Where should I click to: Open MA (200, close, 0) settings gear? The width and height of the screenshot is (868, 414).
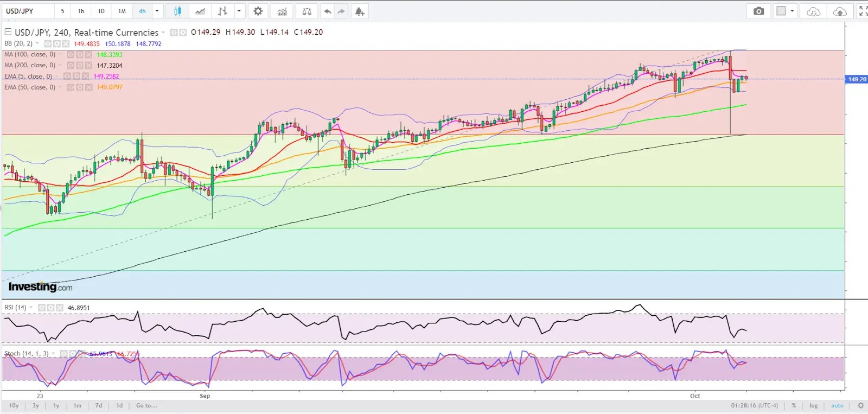pos(79,66)
